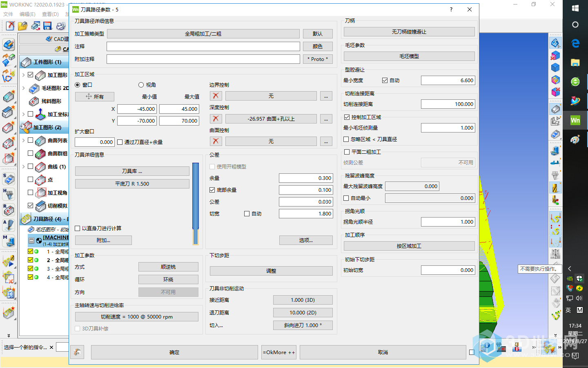Enable 忽略区域 < 刀具直径 checkbox
Image resolution: width=588 pixels, height=368 pixels.
click(x=346, y=139)
